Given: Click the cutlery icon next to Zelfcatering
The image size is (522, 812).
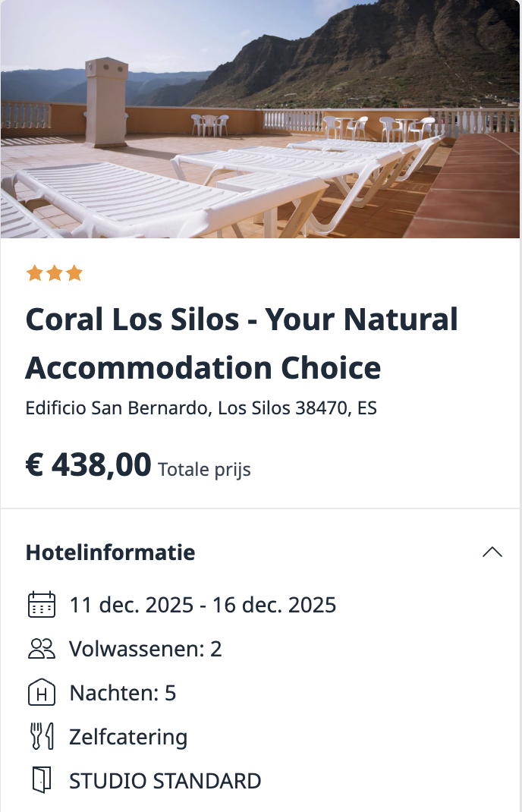Looking at the screenshot, I should (42, 736).
